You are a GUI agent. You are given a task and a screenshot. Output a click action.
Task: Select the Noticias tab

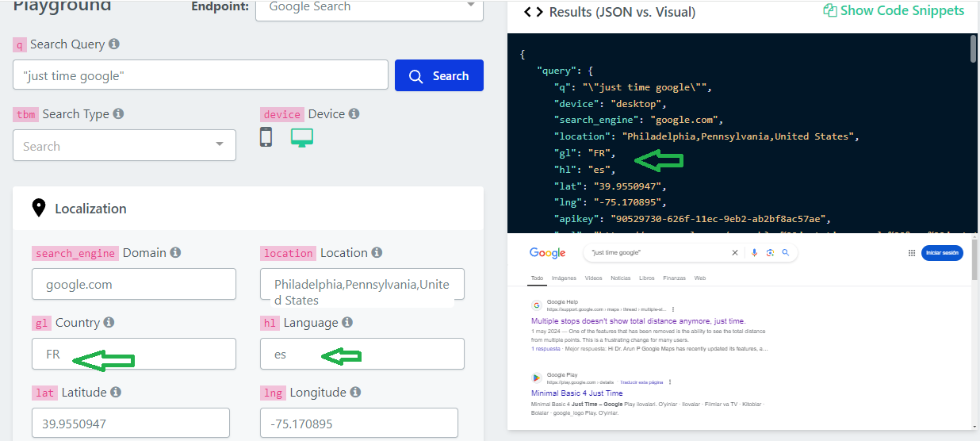coord(621,278)
